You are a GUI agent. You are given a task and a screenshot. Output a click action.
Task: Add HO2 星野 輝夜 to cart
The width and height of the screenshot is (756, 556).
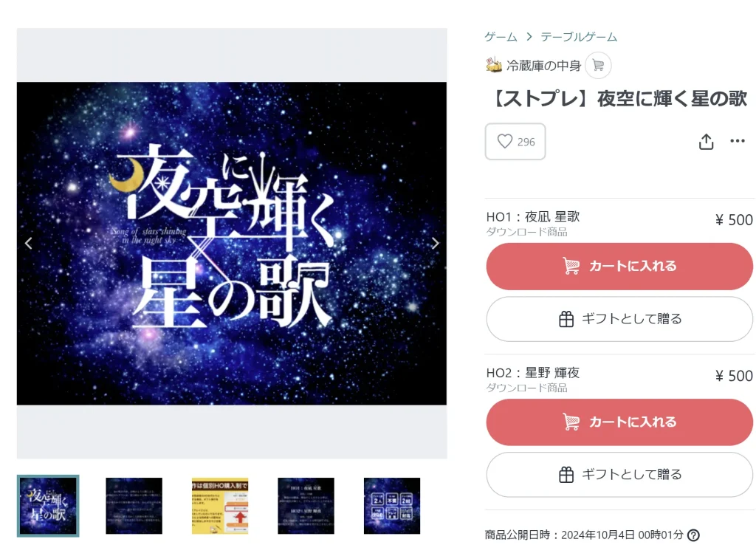click(x=619, y=422)
